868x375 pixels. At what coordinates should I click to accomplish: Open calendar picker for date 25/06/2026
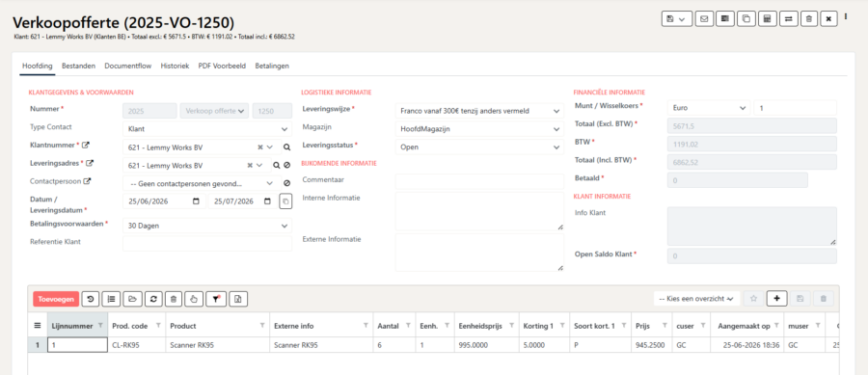[196, 201]
